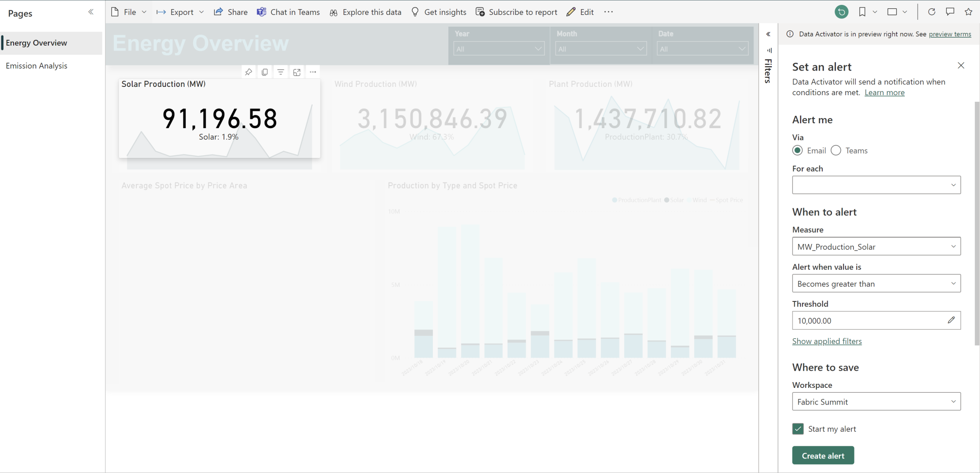This screenshot has width=980, height=473.
Task: Favorite this report with star icon
Action: (968, 12)
